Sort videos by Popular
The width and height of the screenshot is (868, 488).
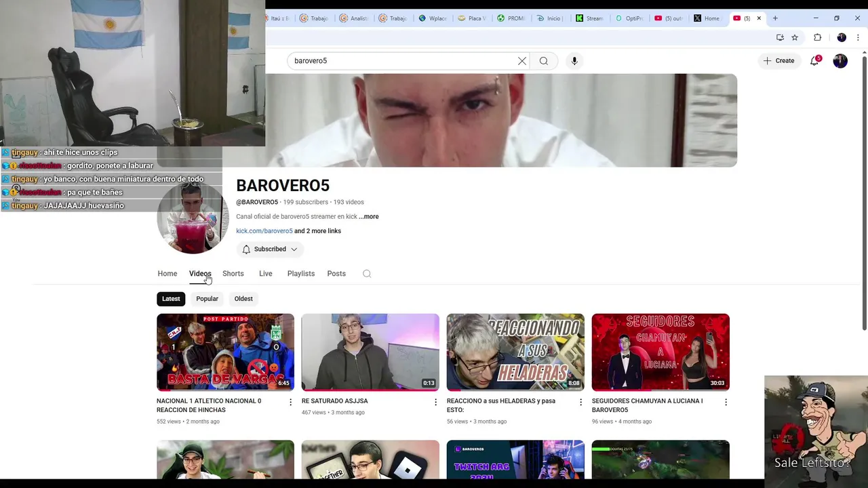(x=208, y=299)
